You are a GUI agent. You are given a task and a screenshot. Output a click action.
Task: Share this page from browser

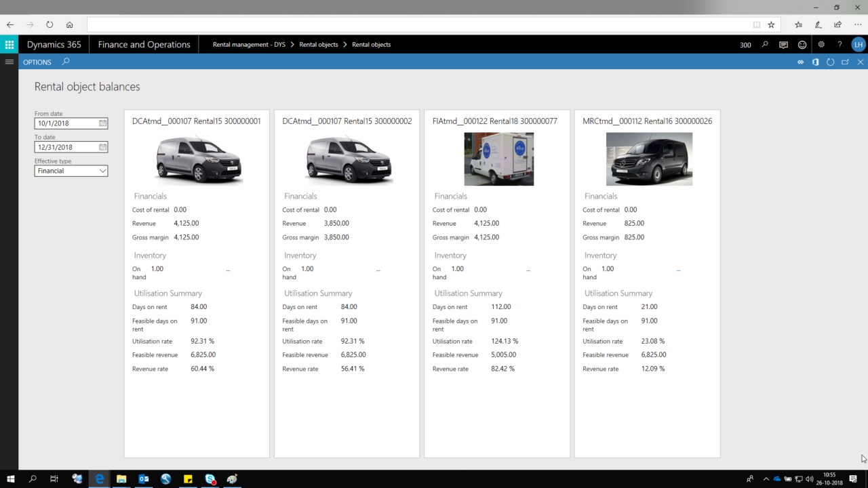point(838,24)
